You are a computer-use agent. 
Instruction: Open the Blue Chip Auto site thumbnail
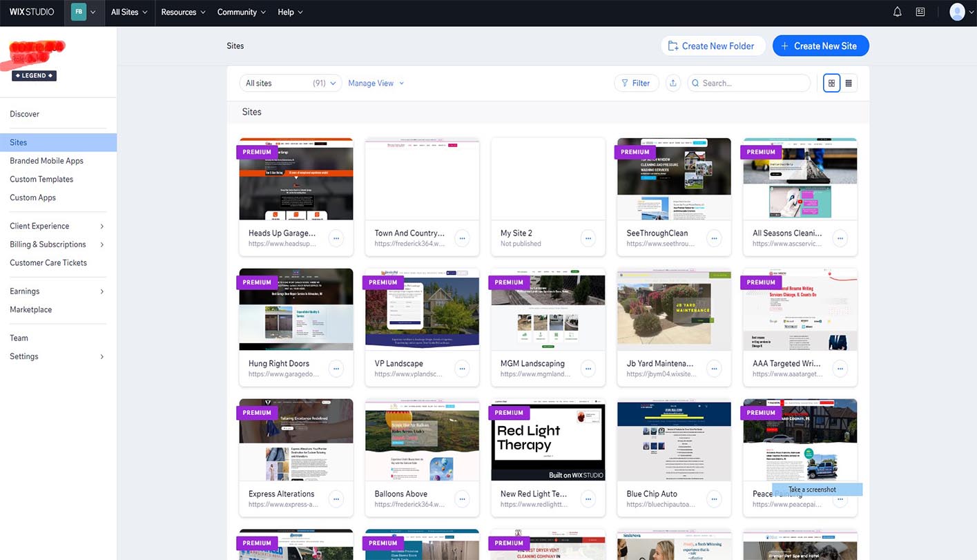point(674,440)
